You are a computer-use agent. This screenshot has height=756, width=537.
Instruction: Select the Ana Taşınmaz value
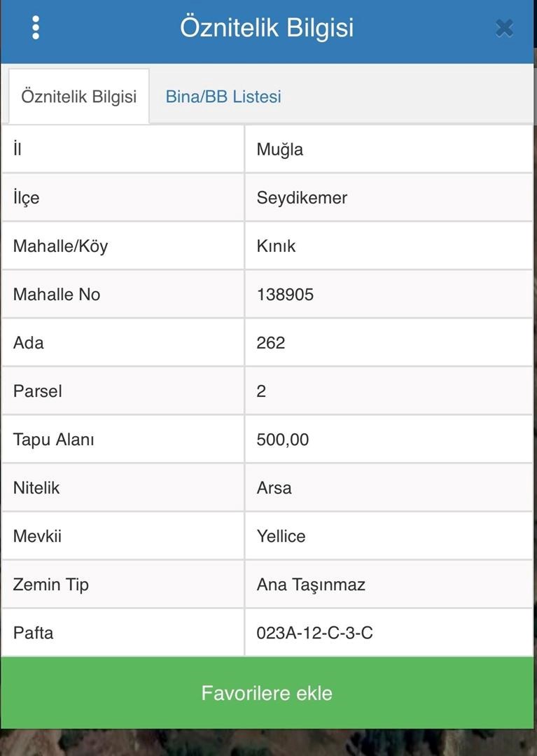pos(311,584)
